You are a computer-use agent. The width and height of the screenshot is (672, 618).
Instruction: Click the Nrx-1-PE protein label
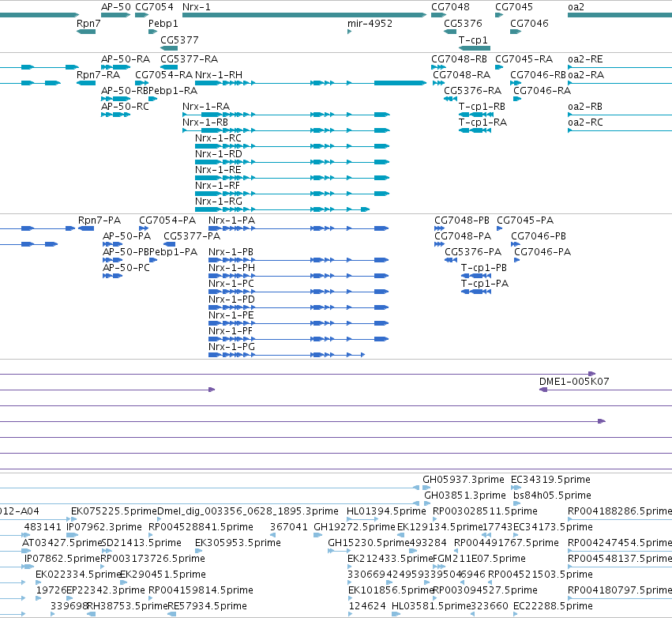pos(231,315)
